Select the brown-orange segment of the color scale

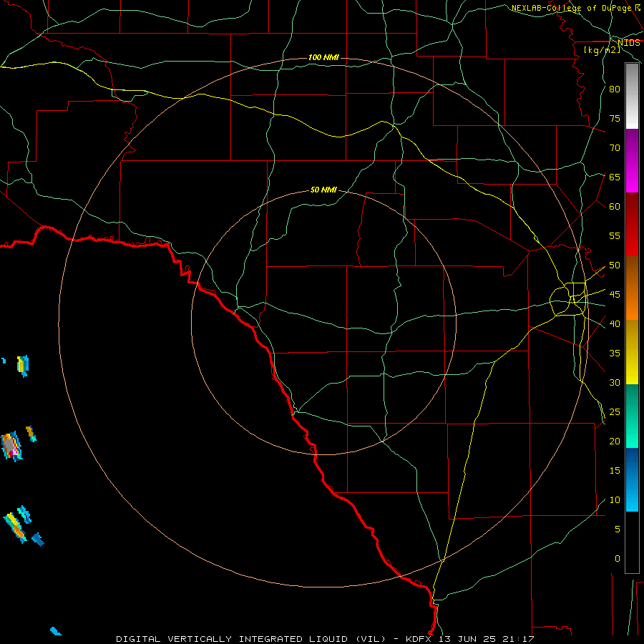pyautogui.click(x=632, y=288)
